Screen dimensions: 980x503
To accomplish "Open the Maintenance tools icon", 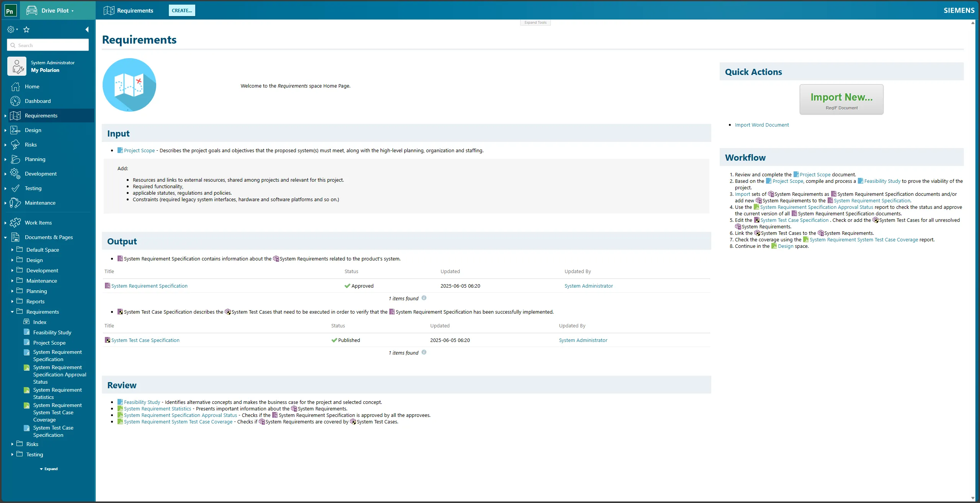I will tap(15, 203).
